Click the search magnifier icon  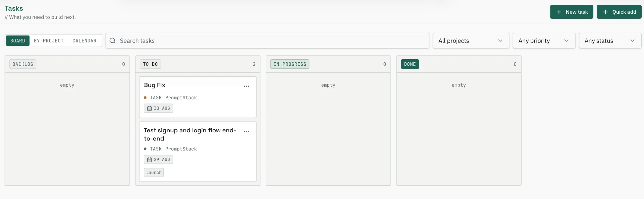(x=113, y=41)
